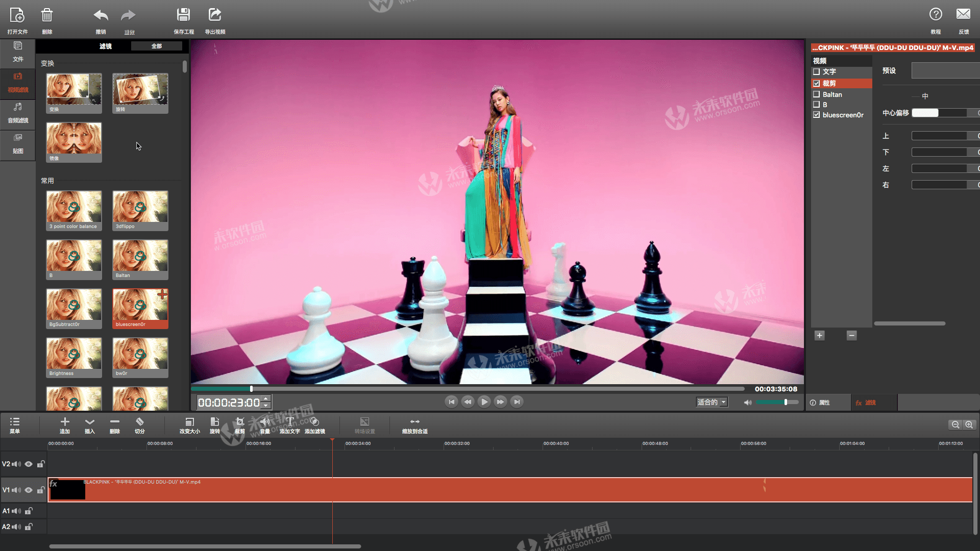Screen dimensions: 980x551
Task: Switch to the audio filters sidebar tab
Action: (x=18, y=113)
